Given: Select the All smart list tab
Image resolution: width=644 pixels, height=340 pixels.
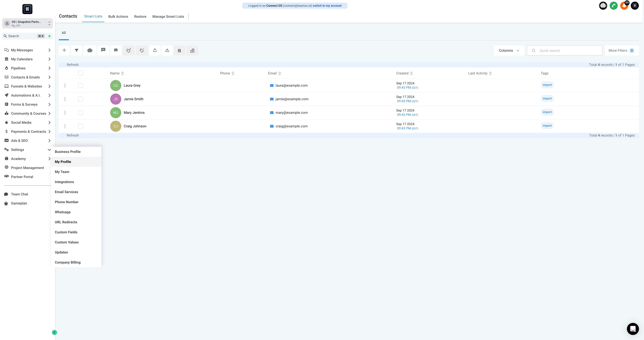Looking at the screenshot, I should click(x=64, y=33).
